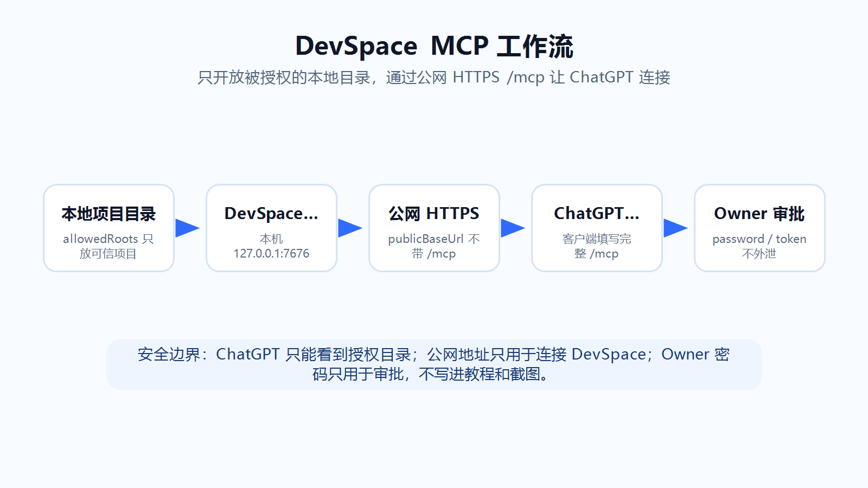This screenshot has width=868, height=488.
Task: Click the title "DevSpace MCP 工作流"
Action: 434,46
